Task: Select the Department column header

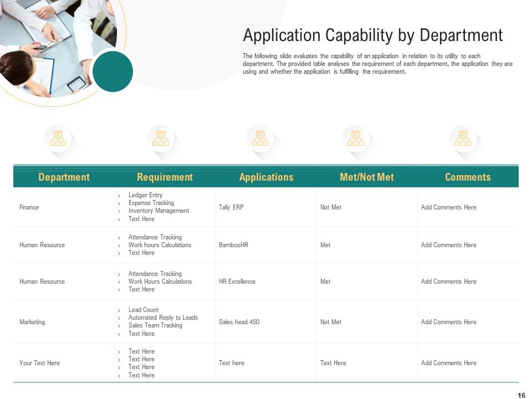Action: click(64, 177)
